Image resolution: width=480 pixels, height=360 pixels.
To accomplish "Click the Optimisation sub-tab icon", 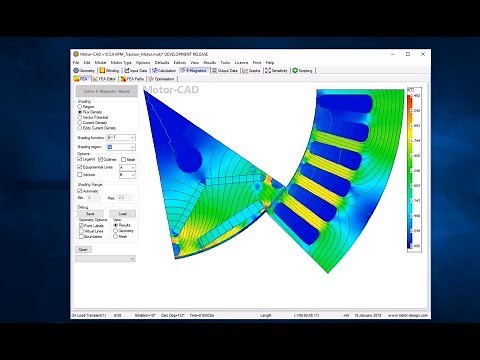I will (x=151, y=79).
